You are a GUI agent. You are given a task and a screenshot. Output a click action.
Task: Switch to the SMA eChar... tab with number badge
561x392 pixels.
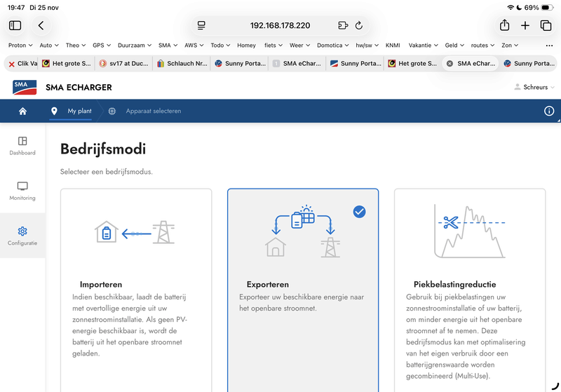297,64
